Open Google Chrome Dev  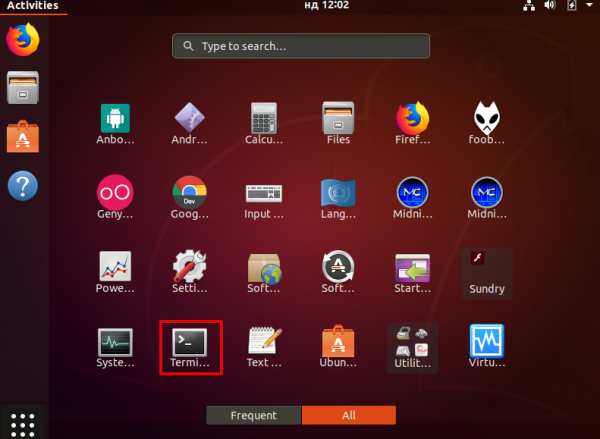click(x=189, y=197)
